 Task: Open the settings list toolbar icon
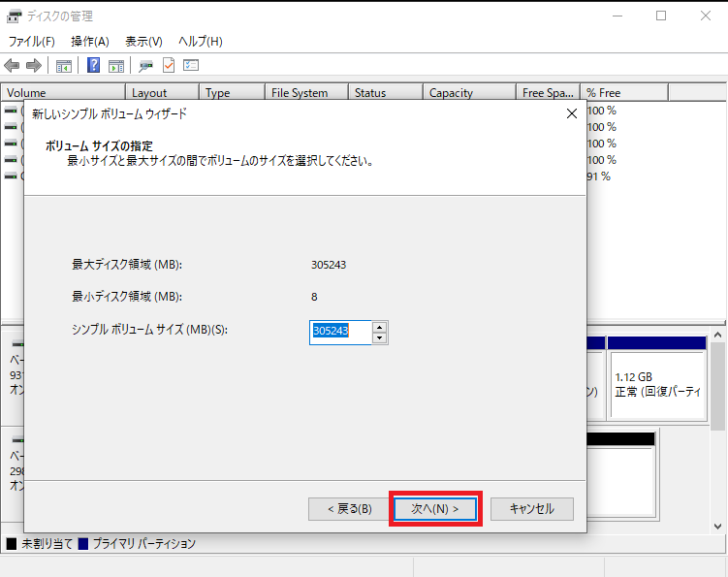[191, 66]
